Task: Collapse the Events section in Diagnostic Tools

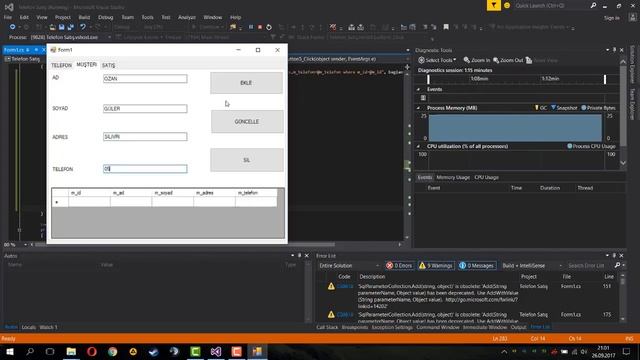Action: (x=418, y=89)
